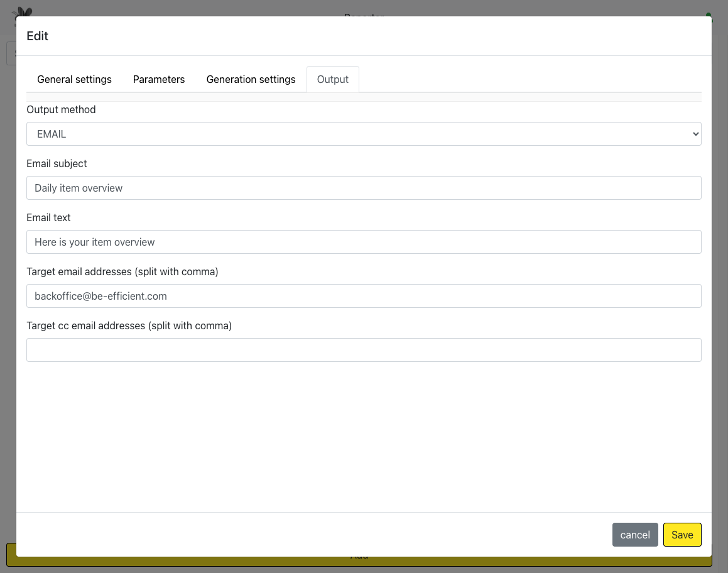The image size is (728, 573).
Task: Open the Parameters tab
Action: (x=159, y=79)
